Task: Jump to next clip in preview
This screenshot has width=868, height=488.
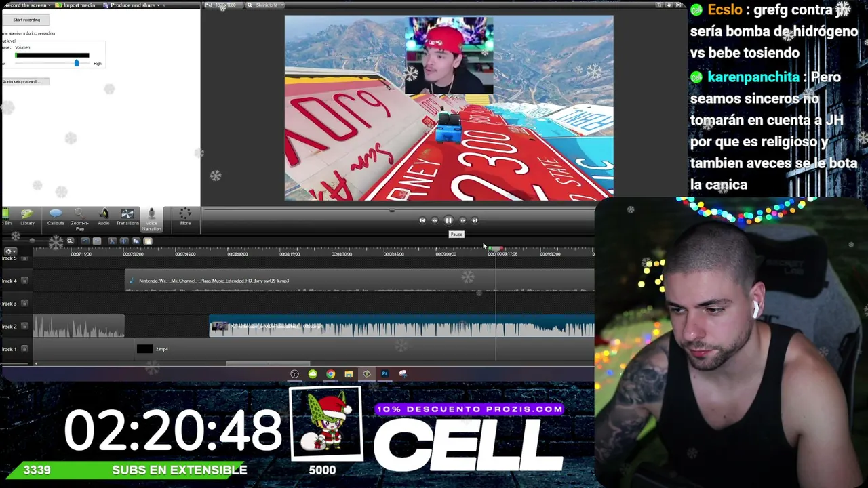Action: point(475,220)
